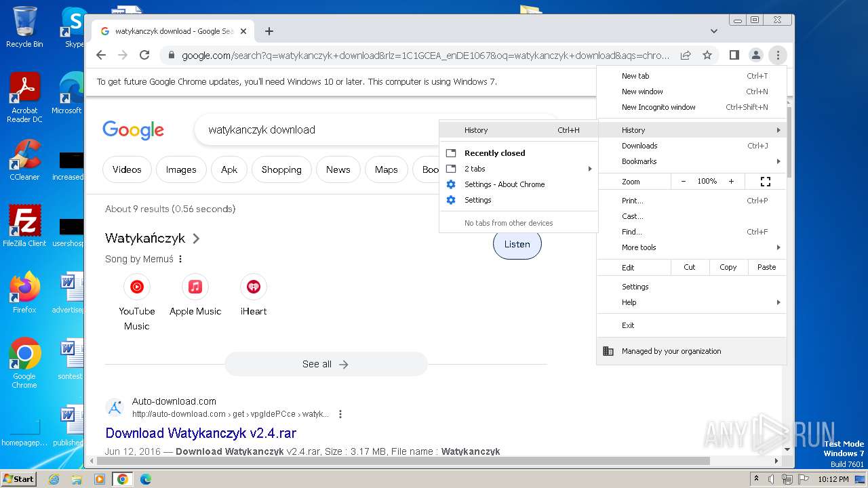868x488 pixels.
Task: Open Google Chrome desktop icon
Action: pos(24,363)
